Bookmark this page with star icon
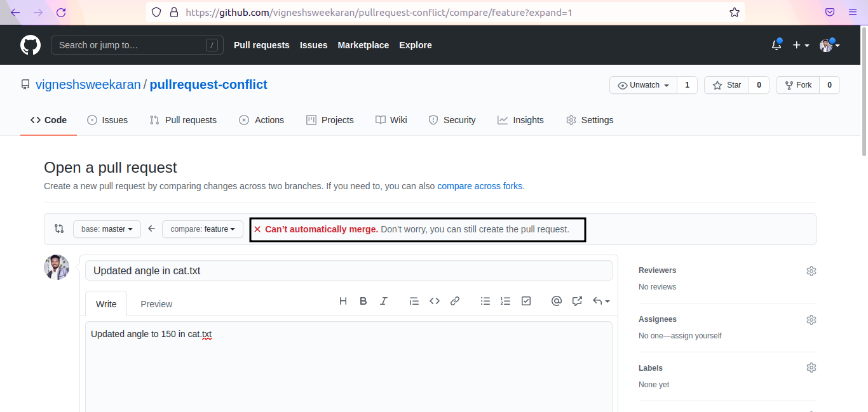The width and height of the screenshot is (868, 412). point(735,12)
